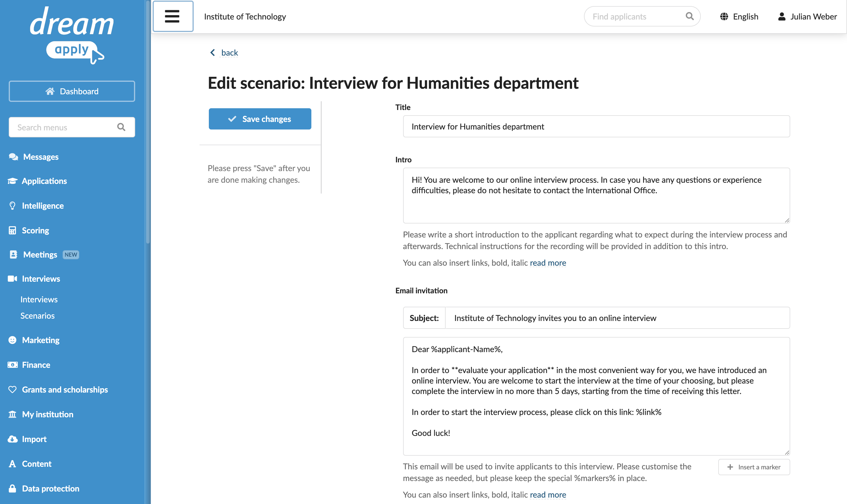Open the Scenarios submenu item

(x=37, y=315)
